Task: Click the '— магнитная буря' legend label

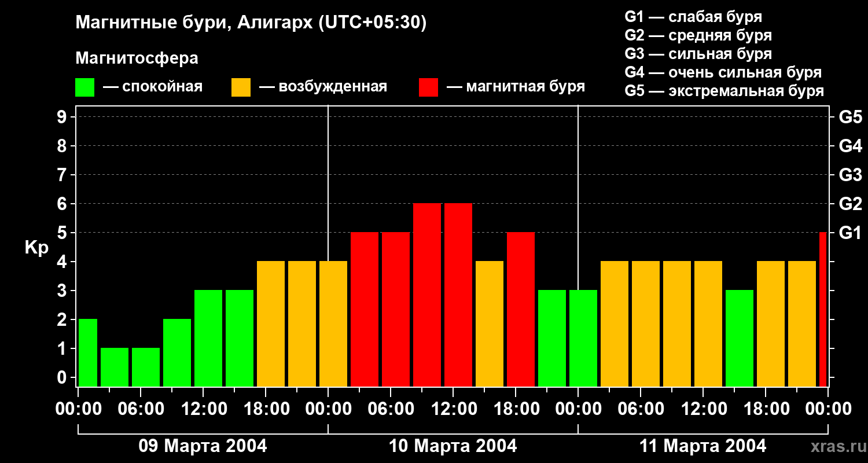Action: point(516,87)
